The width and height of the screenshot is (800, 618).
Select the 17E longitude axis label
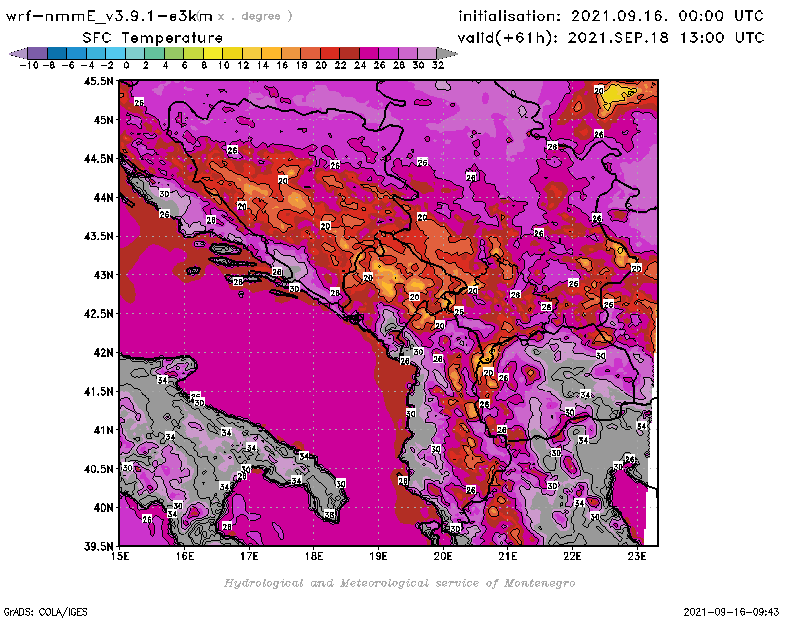tap(249, 556)
